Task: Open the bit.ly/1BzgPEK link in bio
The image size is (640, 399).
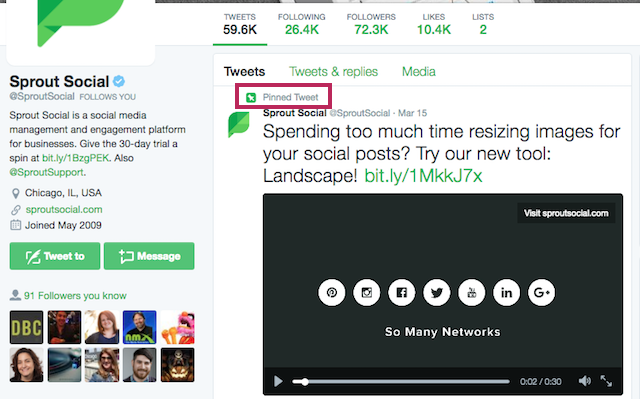Action: [x=76, y=158]
